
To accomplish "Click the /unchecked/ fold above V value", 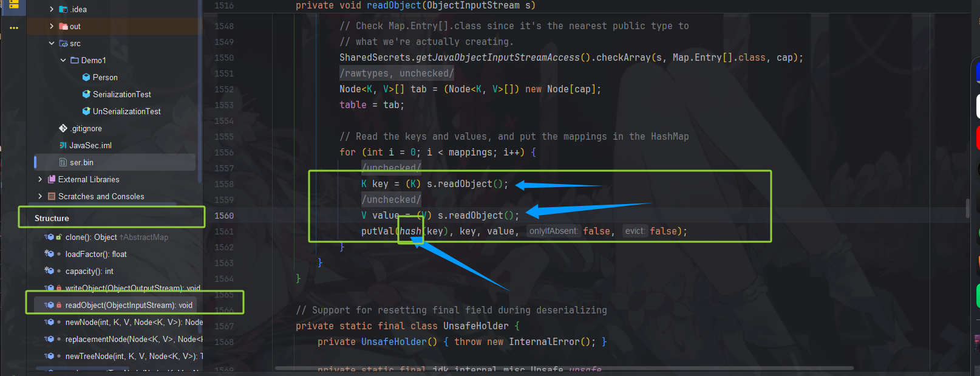I will [x=391, y=200].
